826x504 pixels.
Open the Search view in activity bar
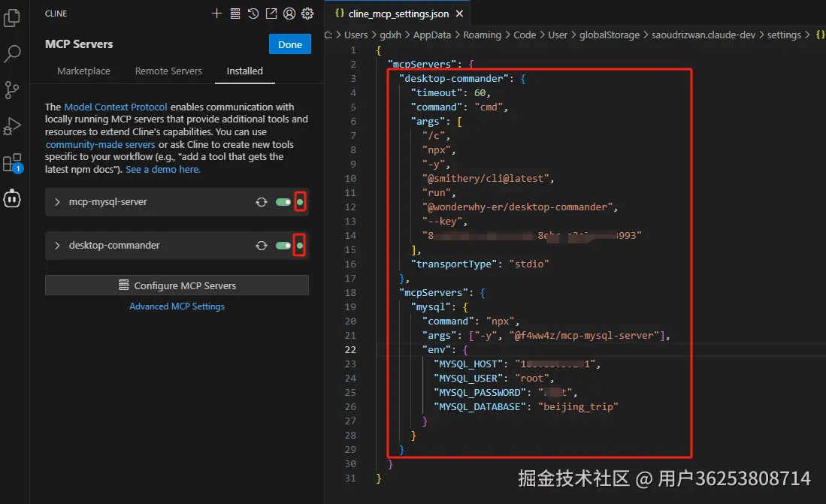(11, 53)
